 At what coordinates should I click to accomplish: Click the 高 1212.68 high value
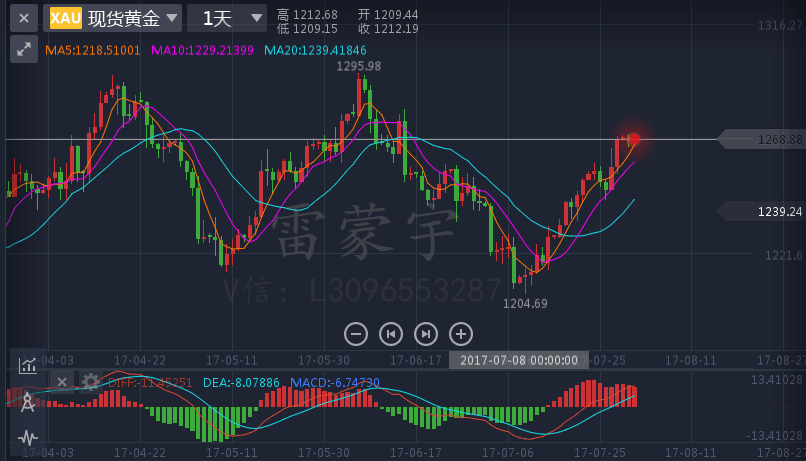[307, 14]
